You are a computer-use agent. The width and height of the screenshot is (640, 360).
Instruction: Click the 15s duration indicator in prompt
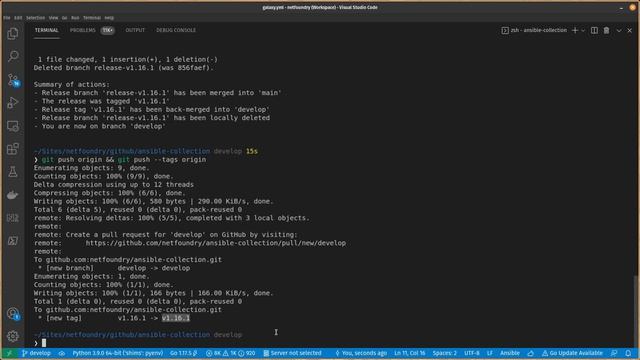251,151
